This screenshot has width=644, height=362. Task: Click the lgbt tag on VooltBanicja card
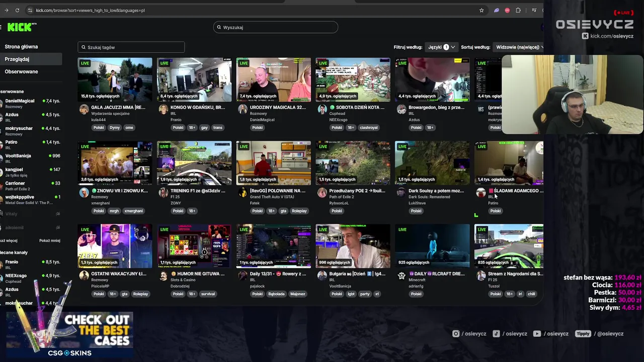(351, 294)
